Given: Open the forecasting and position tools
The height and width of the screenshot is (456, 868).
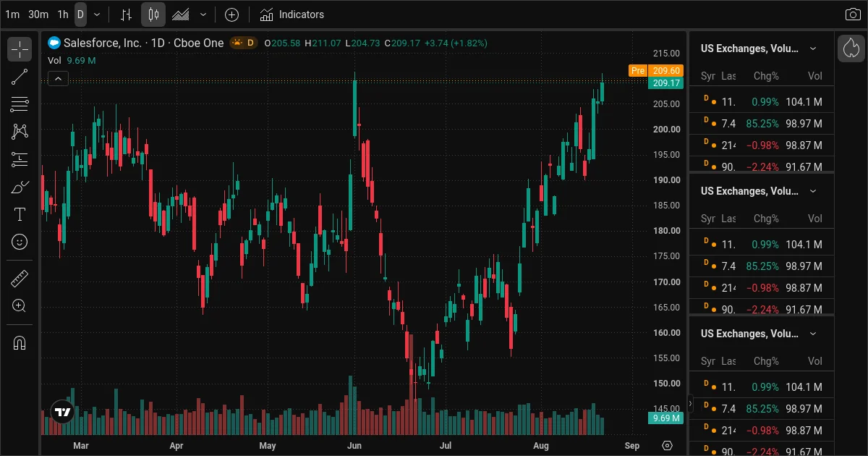Looking at the screenshot, I should click(x=20, y=159).
